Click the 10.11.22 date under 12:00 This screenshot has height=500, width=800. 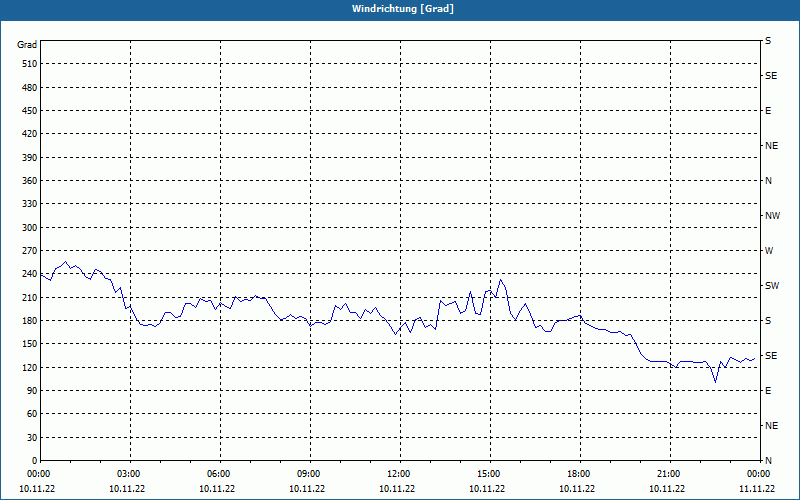coord(397,489)
